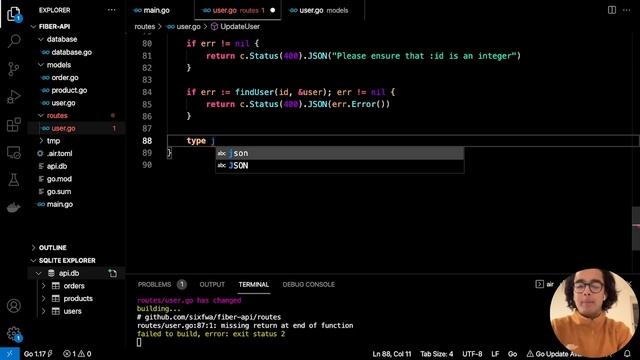The width and height of the screenshot is (640, 360).
Task: Open the Explorer view in activity bar
Action: pos(13,14)
